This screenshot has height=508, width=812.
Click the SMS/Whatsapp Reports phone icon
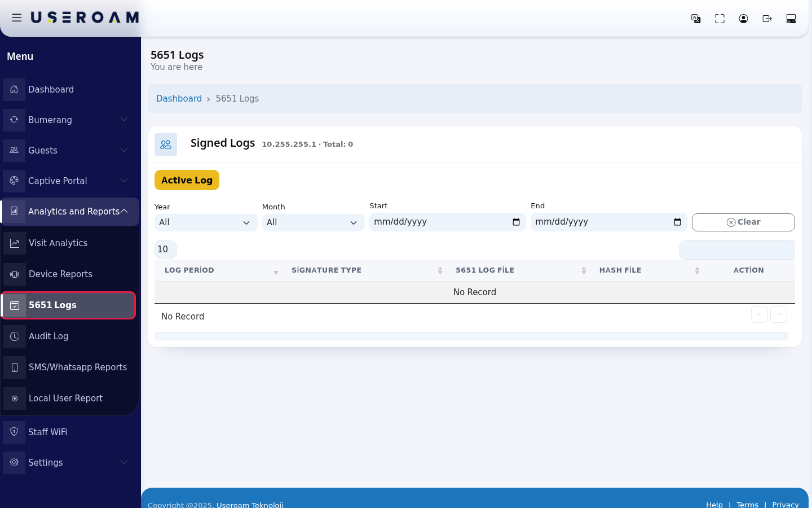[x=15, y=367]
